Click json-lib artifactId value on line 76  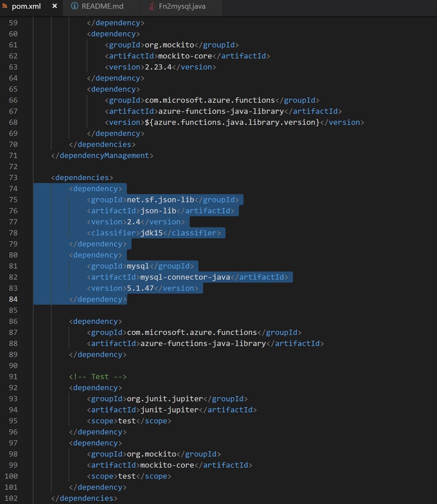coord(158,211)
